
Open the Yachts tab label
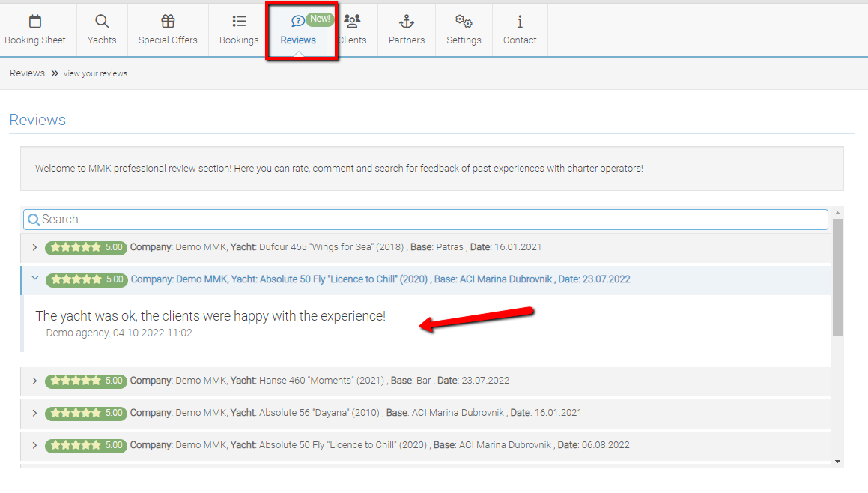point(102,40)
